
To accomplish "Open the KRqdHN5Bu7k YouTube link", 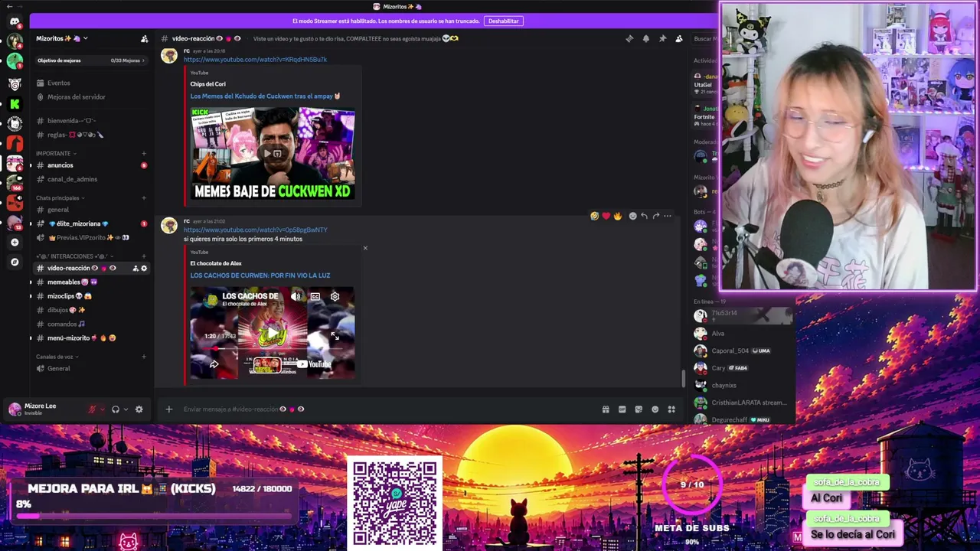I will pos(255,60).
